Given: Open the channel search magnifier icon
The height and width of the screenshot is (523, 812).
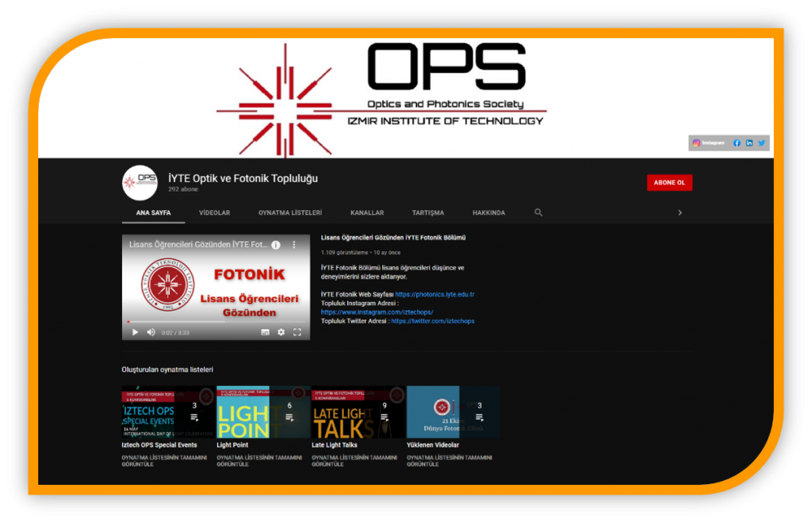Looking at the screenshot, I should (x=538, y=212).
